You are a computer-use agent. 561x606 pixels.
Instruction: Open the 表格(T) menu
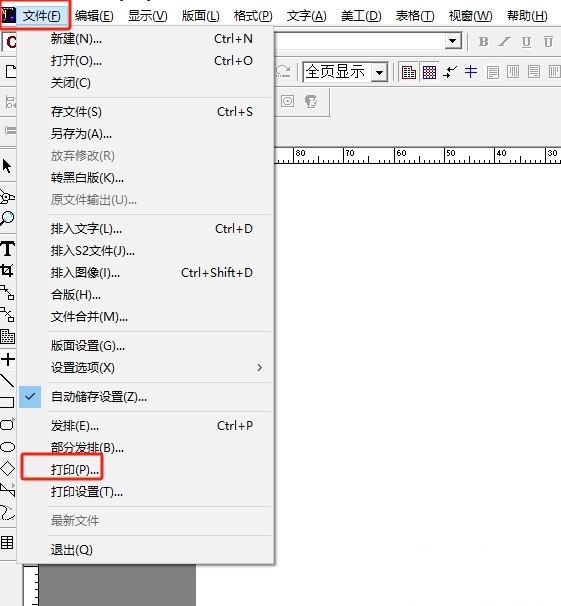click(415, 16)
